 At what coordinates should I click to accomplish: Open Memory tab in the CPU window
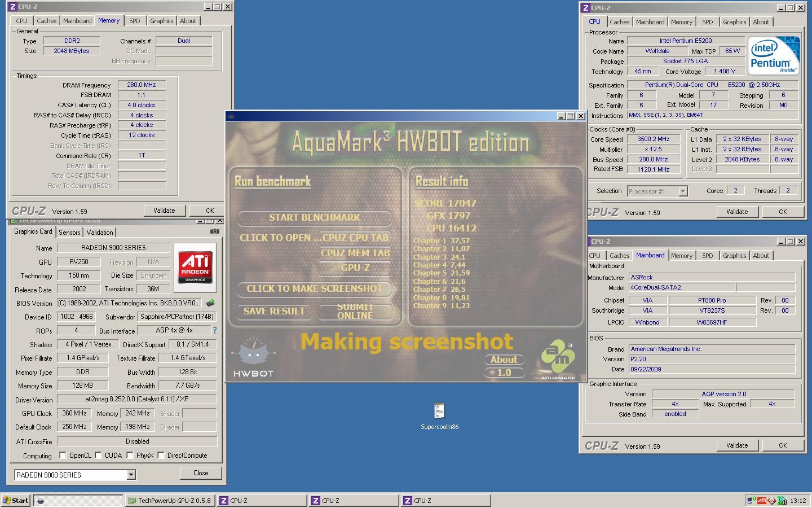(681, 22)
